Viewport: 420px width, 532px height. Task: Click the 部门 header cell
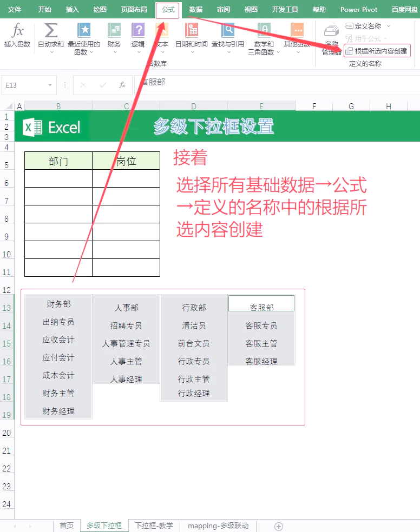tap(58, 161)
